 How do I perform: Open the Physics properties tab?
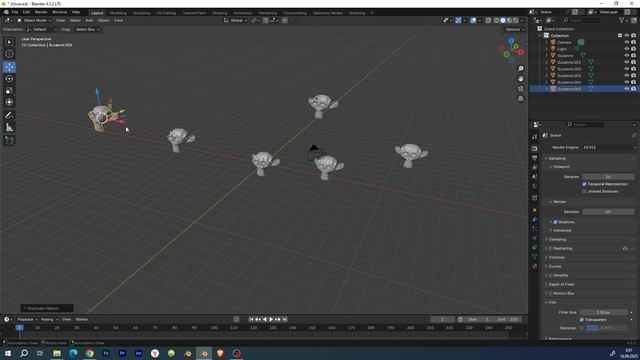535,238
